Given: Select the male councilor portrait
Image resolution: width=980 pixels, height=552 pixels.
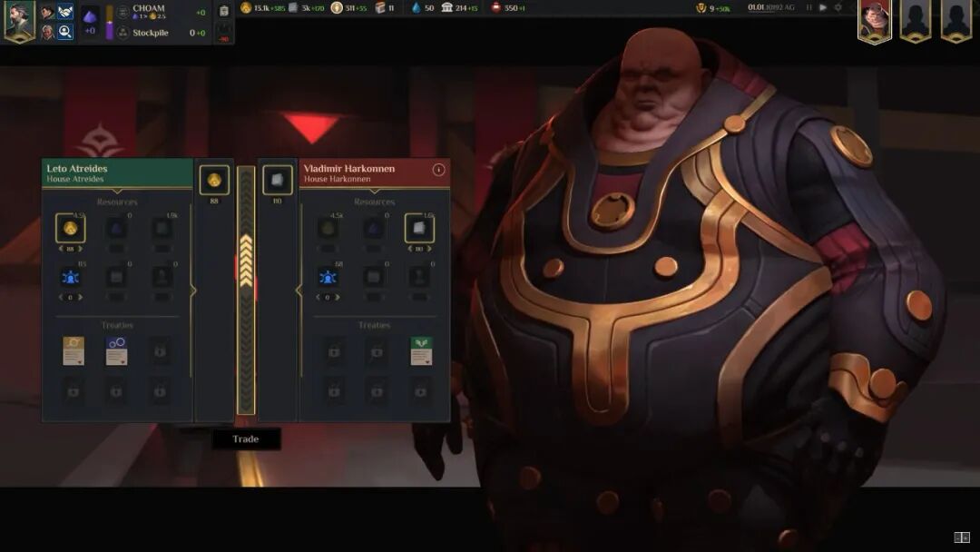Looking at the screenshot, I should tap(47, 12).
